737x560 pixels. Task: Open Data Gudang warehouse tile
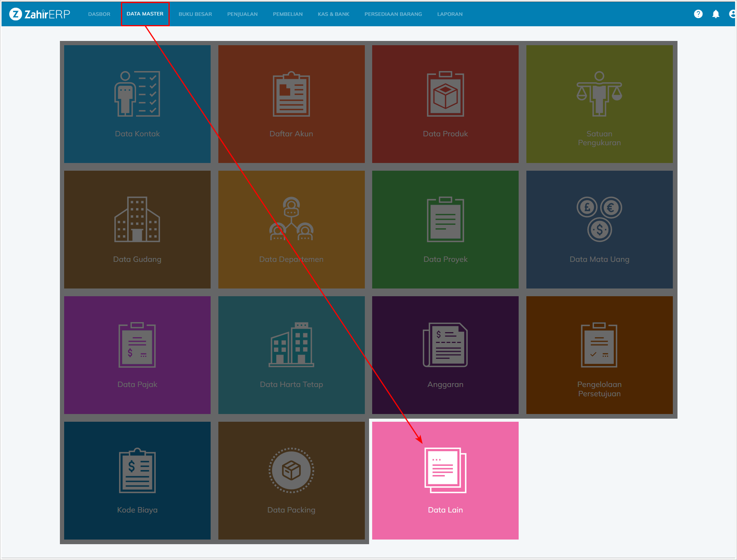pyautogui.click(x=137, y=229)
